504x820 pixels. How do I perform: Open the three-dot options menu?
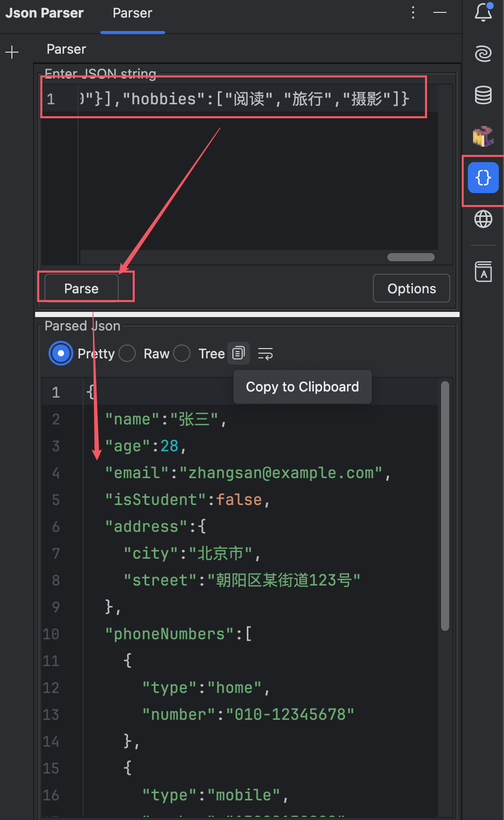pos(413,12)
